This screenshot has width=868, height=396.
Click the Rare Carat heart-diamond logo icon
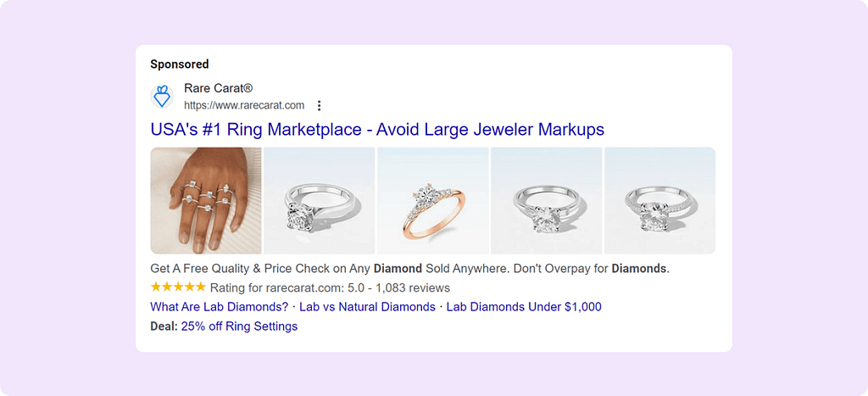(162, 97)
